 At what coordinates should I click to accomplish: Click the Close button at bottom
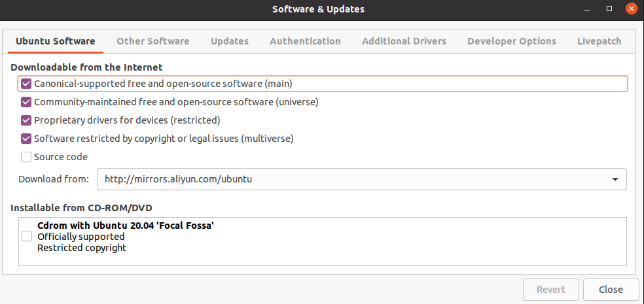tap(611, 290)
